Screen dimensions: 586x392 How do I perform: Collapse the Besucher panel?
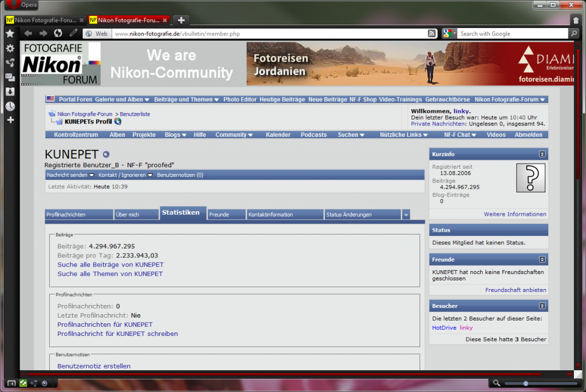[x=542, y=306]
